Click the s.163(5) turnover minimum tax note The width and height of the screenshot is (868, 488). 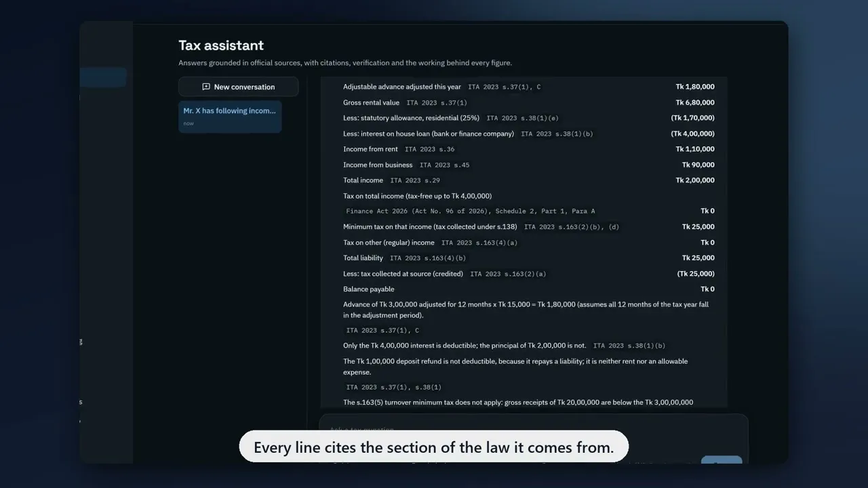(x=518, y=403)
